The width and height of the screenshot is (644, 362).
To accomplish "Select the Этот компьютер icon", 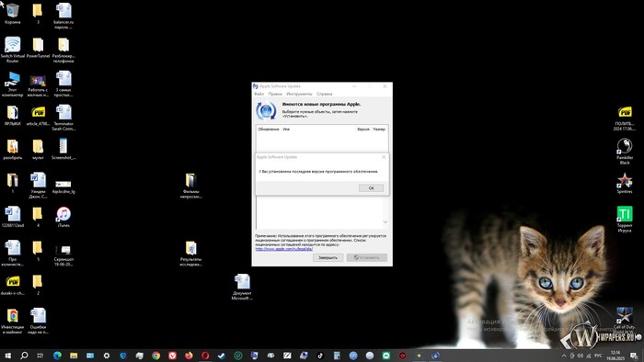I will 12,84.
